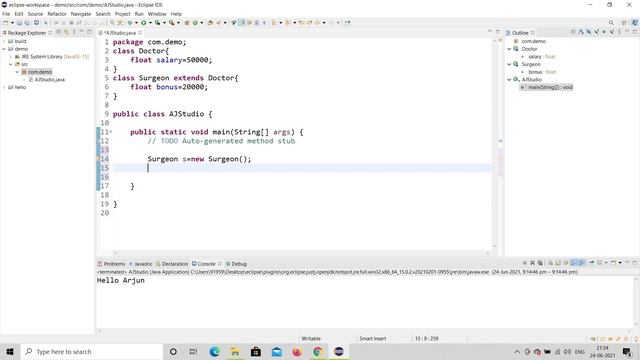Open the notification center icon
This screenshot has height=360, width=640.
[627, 351]
